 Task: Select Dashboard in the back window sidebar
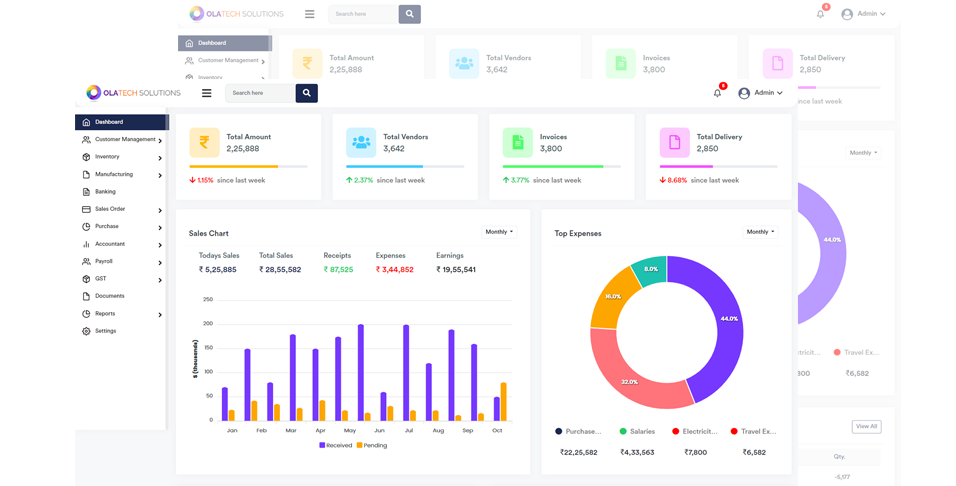[x=224, y=43]
